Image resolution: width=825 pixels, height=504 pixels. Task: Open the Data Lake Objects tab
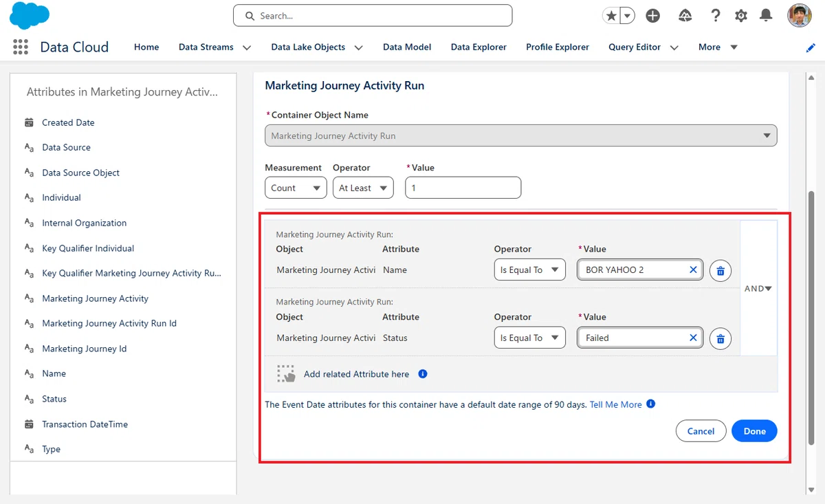308,47
